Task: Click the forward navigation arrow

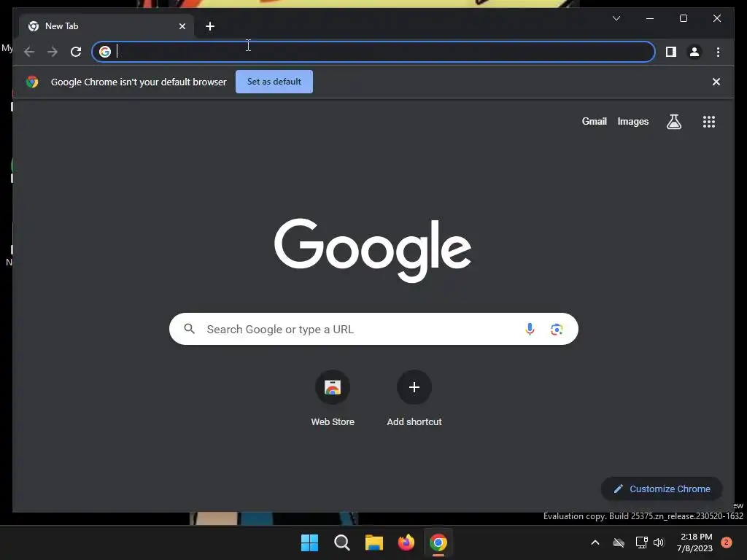Action: tap(53, 52)
